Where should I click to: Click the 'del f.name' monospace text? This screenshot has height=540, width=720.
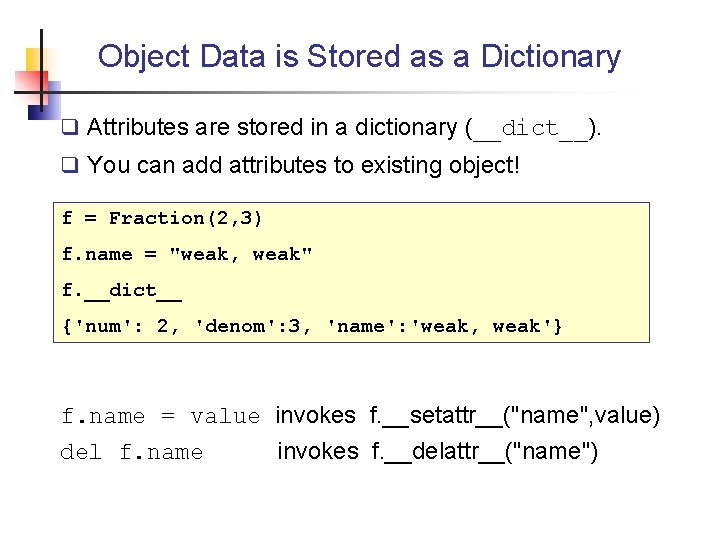tap(131, 453)
